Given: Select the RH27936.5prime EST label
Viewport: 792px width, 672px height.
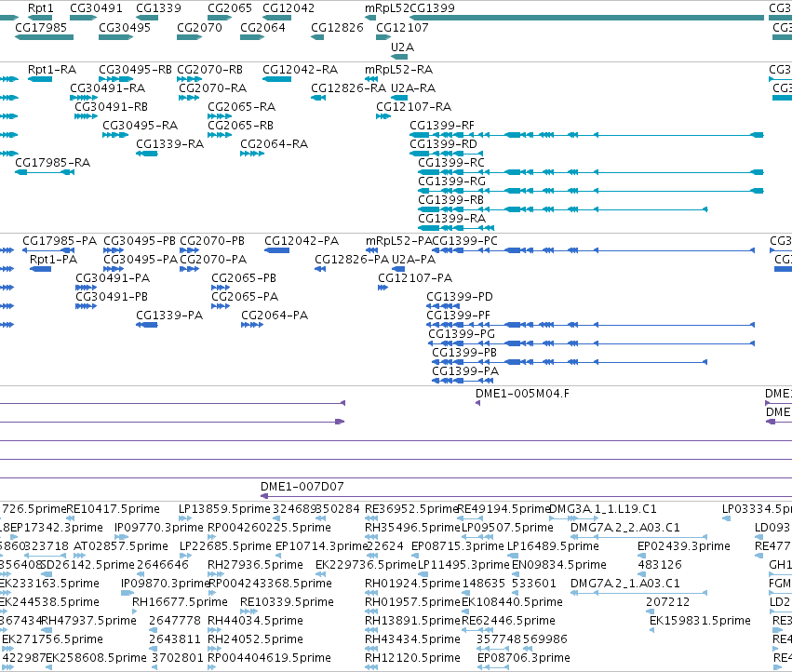Looking at the screenshot, I should coord(255,565).
